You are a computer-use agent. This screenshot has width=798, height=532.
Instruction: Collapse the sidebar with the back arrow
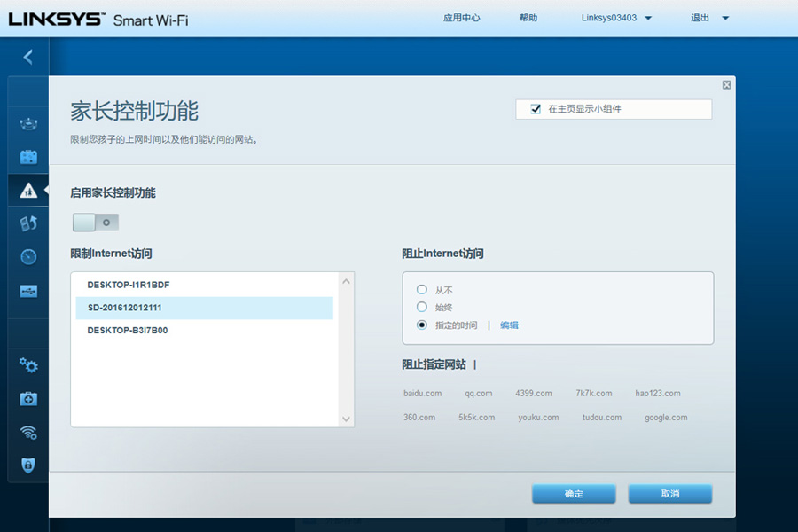pos(27,57)
